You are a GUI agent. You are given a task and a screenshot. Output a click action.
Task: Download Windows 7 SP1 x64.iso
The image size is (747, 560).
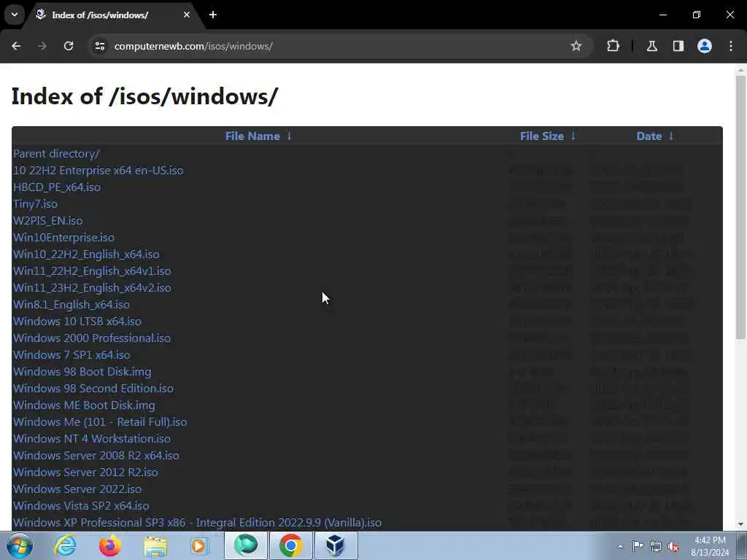[x=71, y=355]
